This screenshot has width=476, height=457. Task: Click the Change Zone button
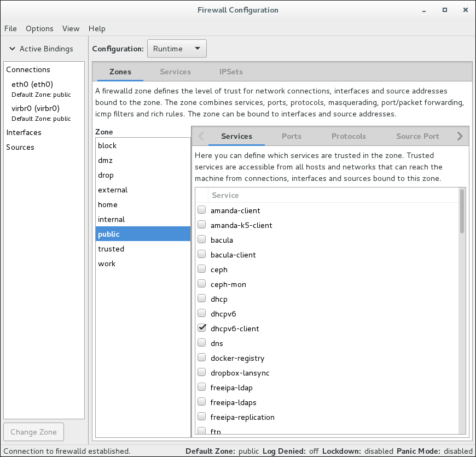(x=33, y=431)
